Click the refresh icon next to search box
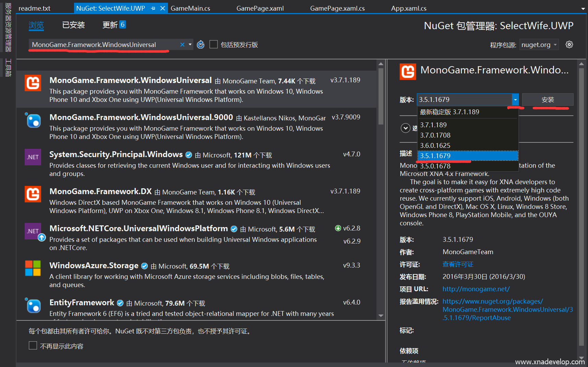The image size is (588, 367). [201, 45]
